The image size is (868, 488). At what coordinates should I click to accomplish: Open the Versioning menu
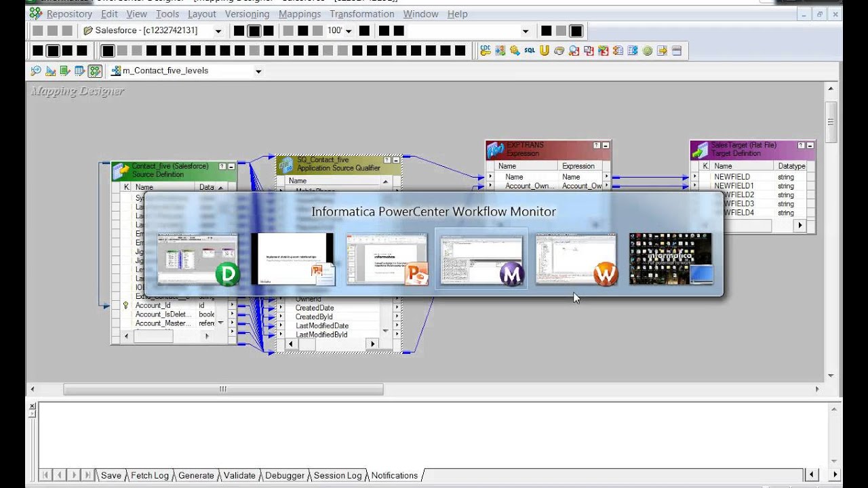(x=248, y=14)
